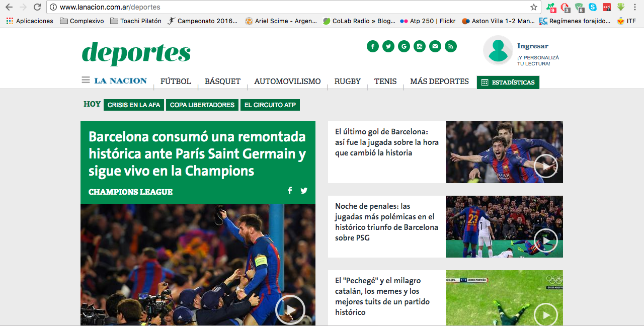Bookmark this page with the star icon
Image resolution: width=644 pixels, height=326 pixels.
[534, 7]
